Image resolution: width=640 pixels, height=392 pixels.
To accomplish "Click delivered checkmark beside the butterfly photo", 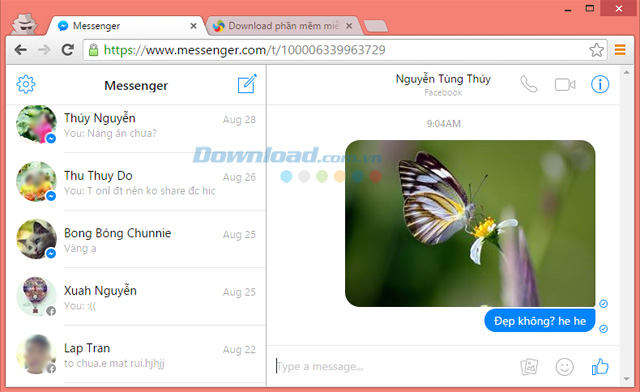I will coord(603,303).
